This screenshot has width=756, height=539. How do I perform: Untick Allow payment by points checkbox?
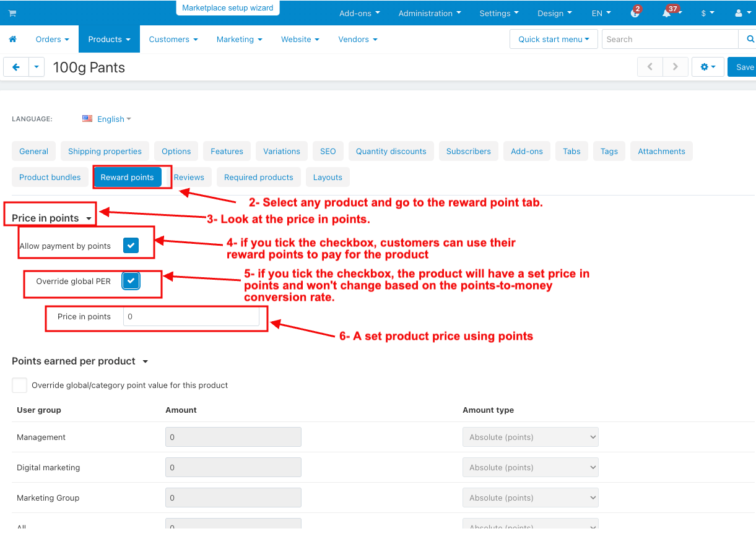(x=131, y=246)
